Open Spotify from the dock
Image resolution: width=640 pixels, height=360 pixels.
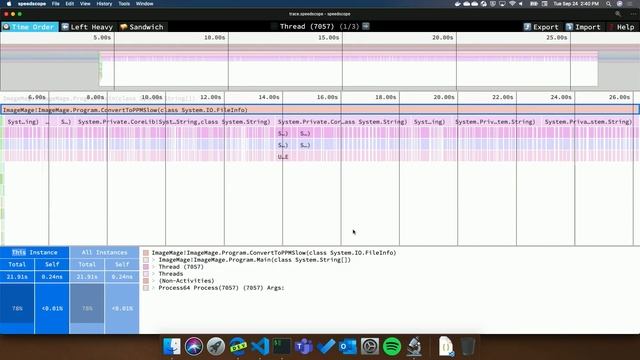(392, 347)
